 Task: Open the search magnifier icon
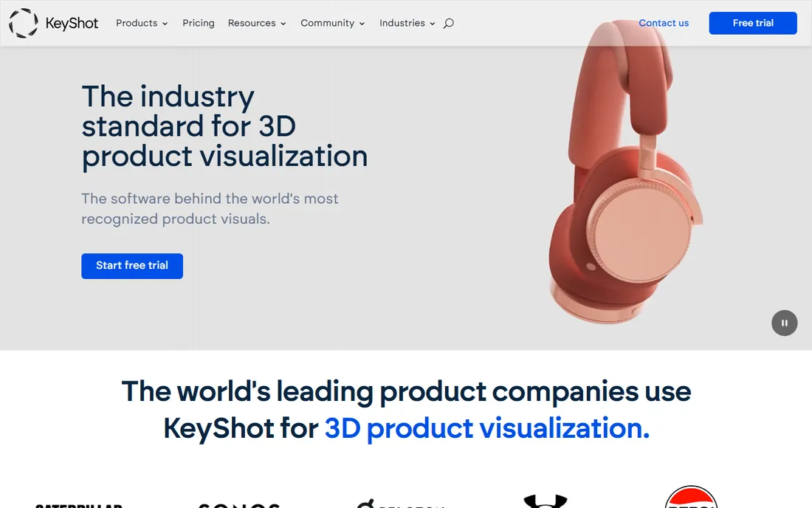coord(449,24)
